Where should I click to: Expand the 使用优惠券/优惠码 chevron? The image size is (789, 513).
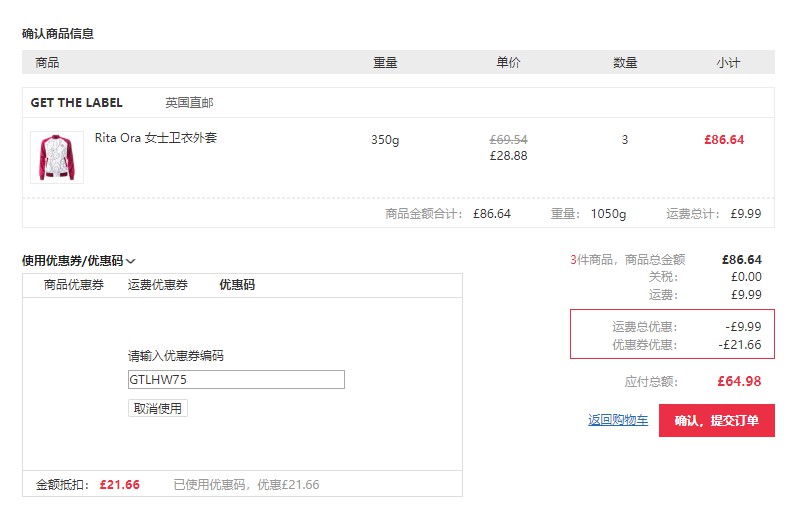pyautogui.click(x=130, y=261)
